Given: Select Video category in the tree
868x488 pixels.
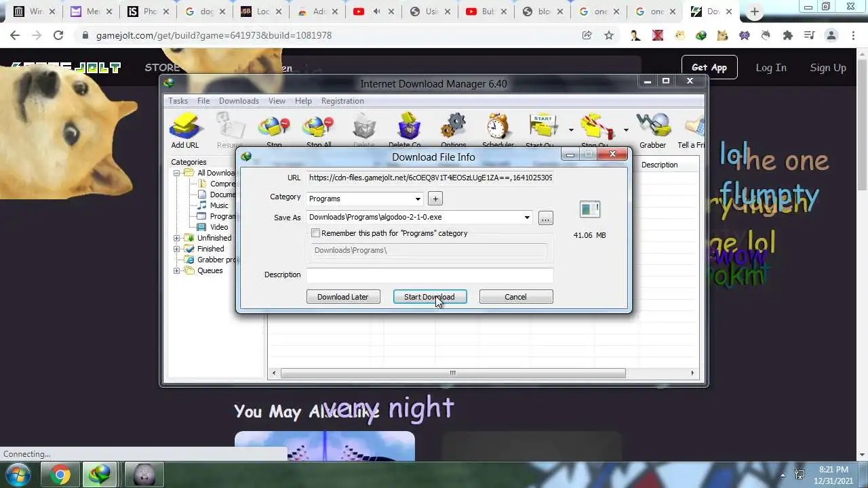Looking at the screenshot, I should (x=219, y=227).
